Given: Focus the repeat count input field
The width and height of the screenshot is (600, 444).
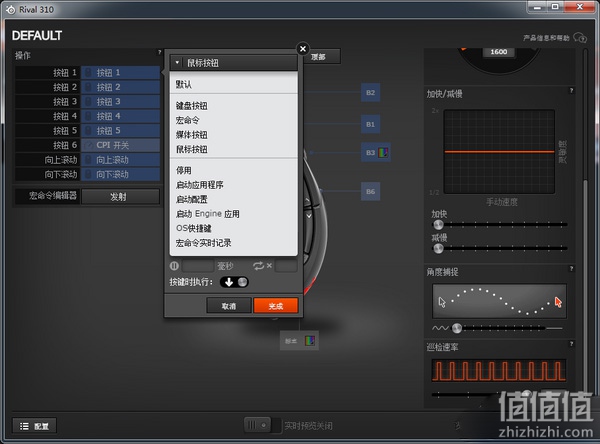Looking at the screenshot, I should [x=286, y=265].
